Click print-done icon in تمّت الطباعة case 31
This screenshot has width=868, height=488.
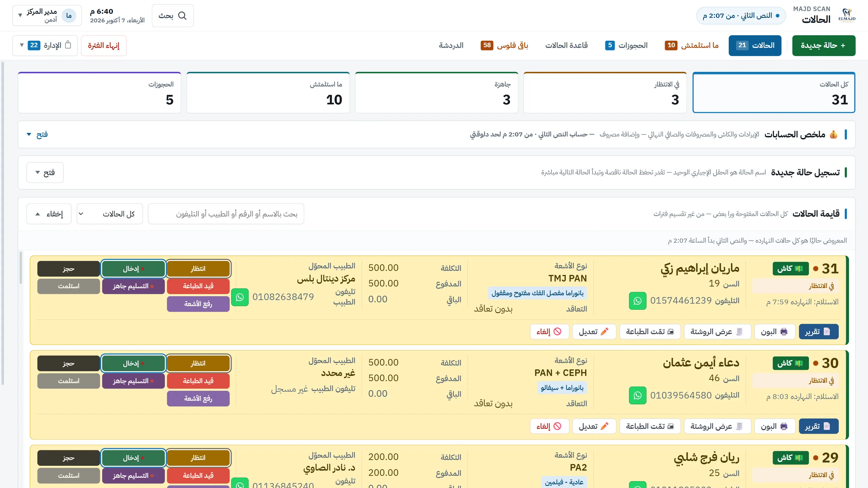(670, 331)
